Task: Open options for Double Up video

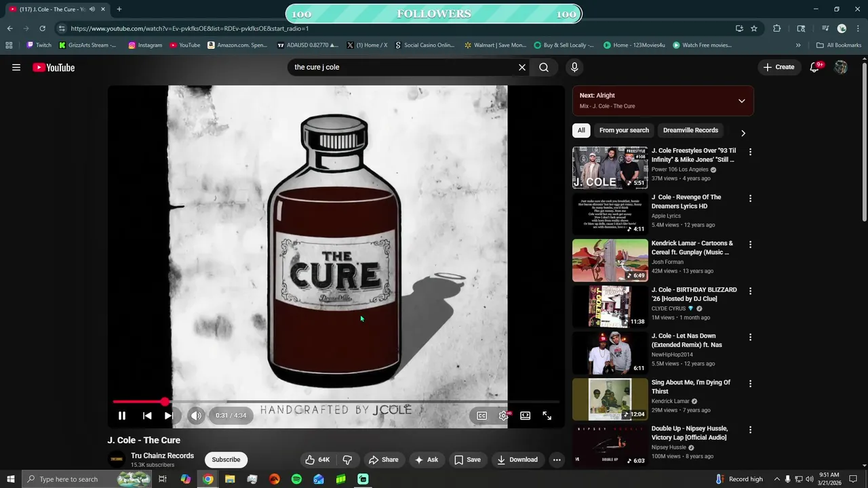Action: point(750,430)
